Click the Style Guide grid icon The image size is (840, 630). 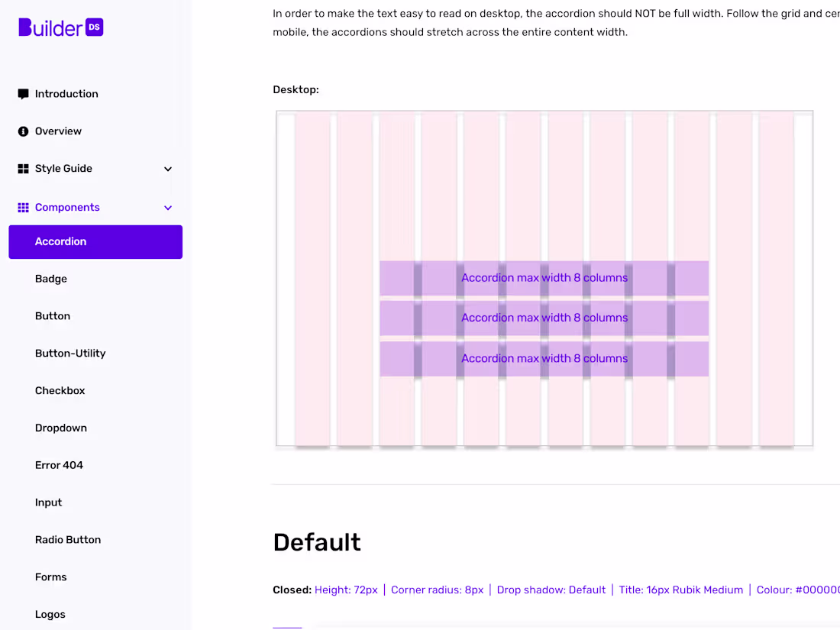23,169
